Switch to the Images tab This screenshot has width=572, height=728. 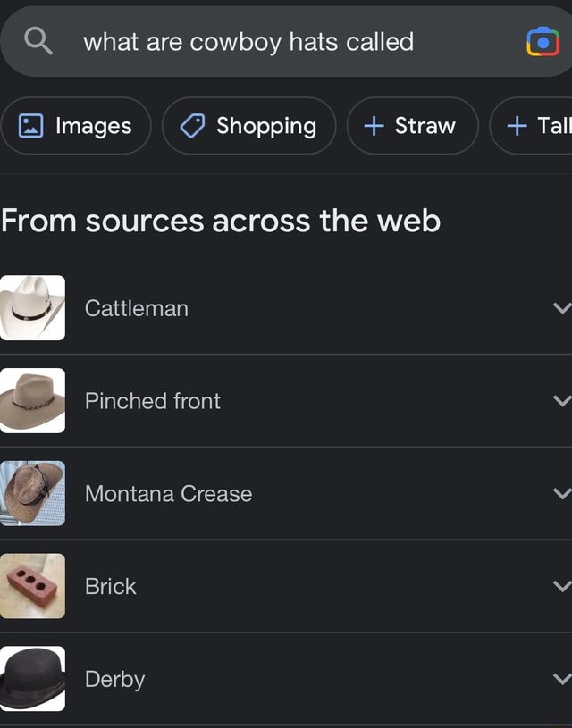coord(76,126)
